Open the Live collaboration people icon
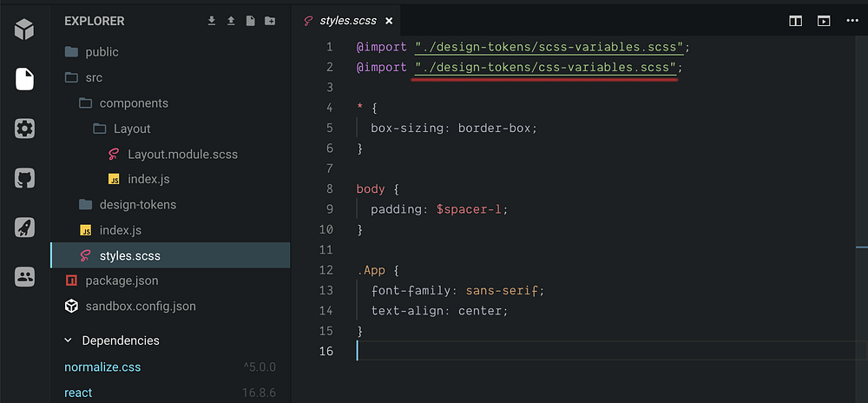This screenshot has height=403, width=868. (24, 276)
